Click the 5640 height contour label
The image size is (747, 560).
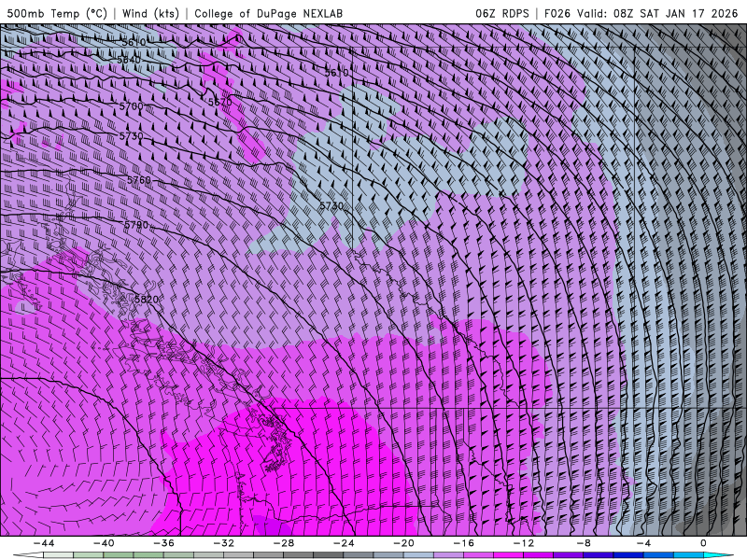129,60
